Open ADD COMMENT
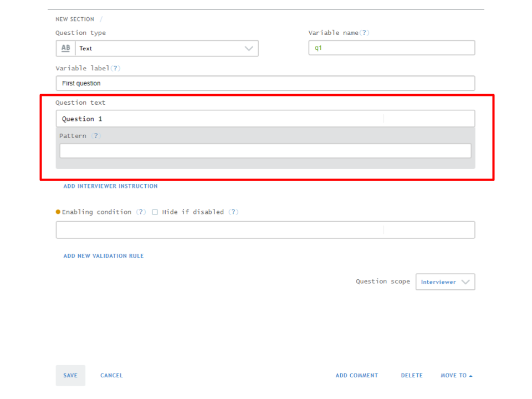This screenshot has width=532, height=399. coord(357,375)
